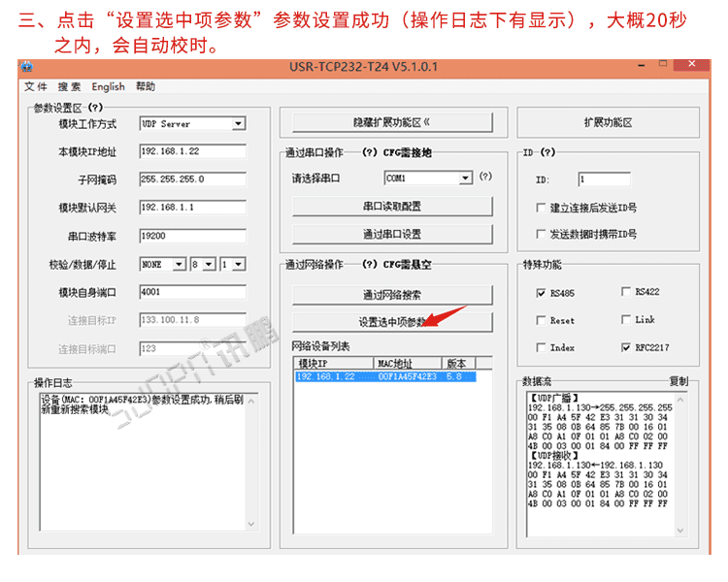Expand the NONE parity dropdown
The height and width of the screenshot is (582, 728).
click(179, 264)
